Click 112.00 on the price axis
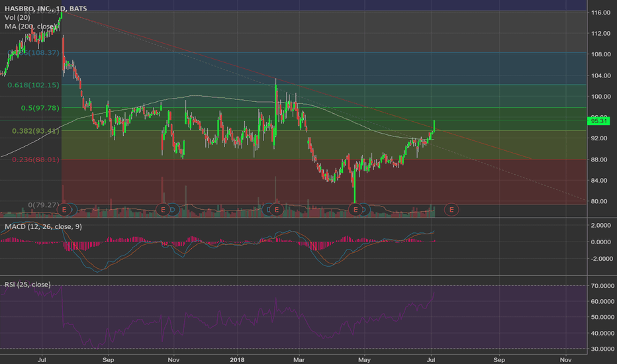The image size is (617, 364). 601,34
